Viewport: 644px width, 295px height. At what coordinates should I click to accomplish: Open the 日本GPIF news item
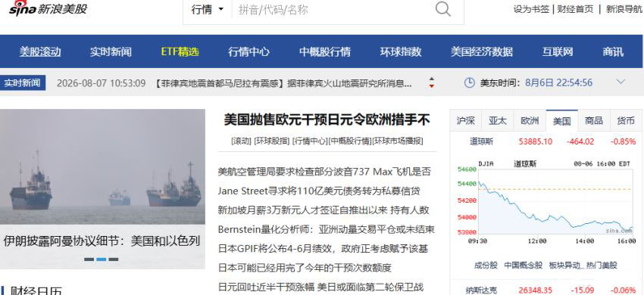[x=324, y=249]
